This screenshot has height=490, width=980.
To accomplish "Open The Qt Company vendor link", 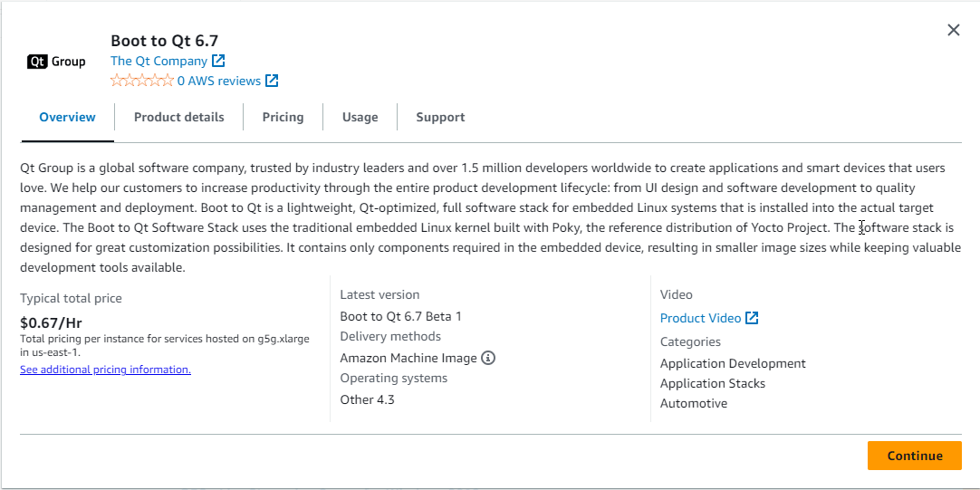I will [x=159, y=61].
